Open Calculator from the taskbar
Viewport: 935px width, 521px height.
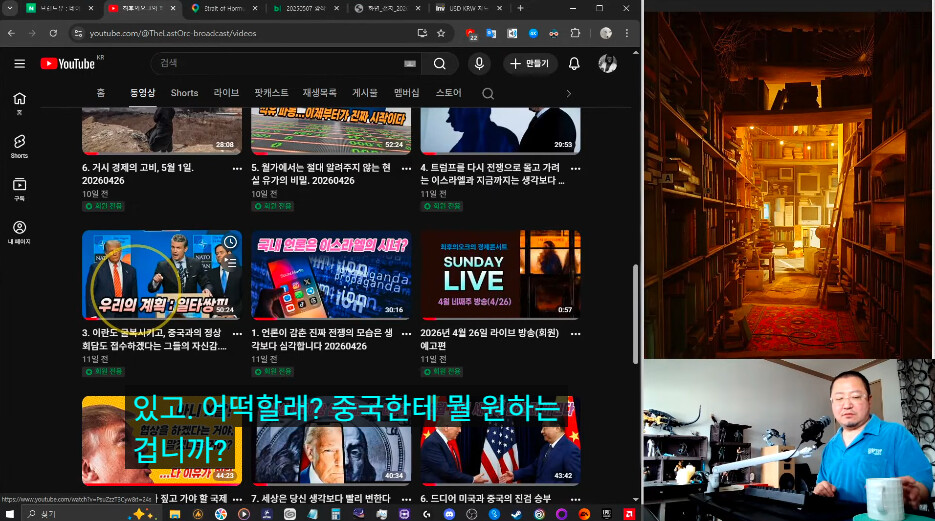[336, 514]
